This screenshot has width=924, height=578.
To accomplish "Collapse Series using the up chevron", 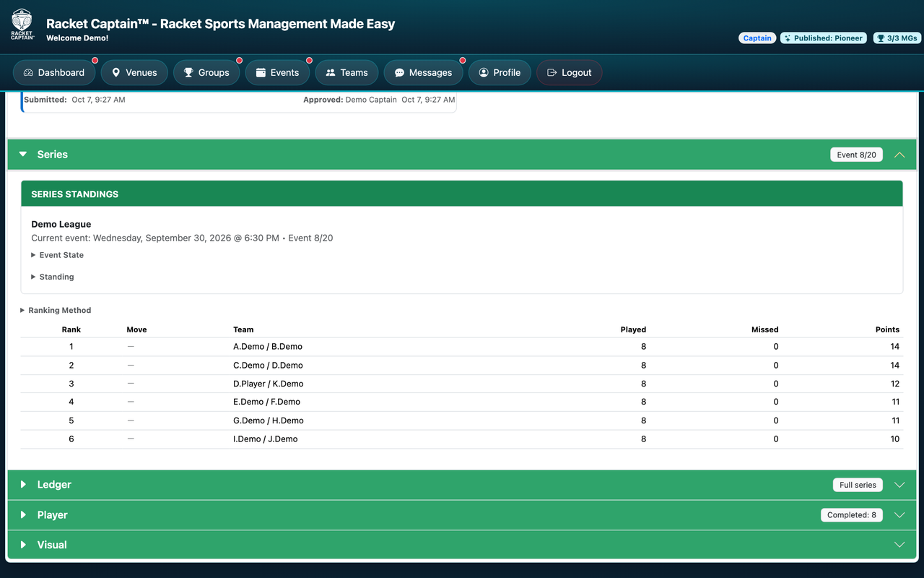I will 899,155.
